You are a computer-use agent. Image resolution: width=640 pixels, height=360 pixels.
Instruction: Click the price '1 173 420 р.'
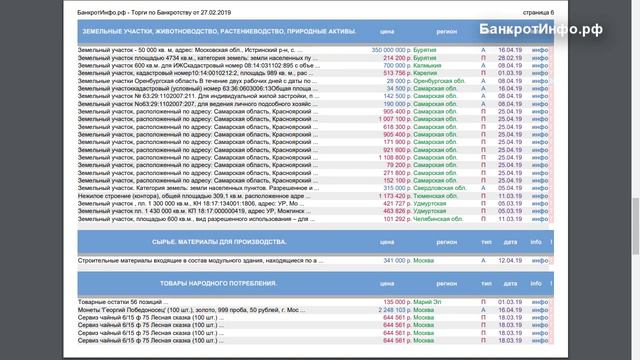point(395,196)
